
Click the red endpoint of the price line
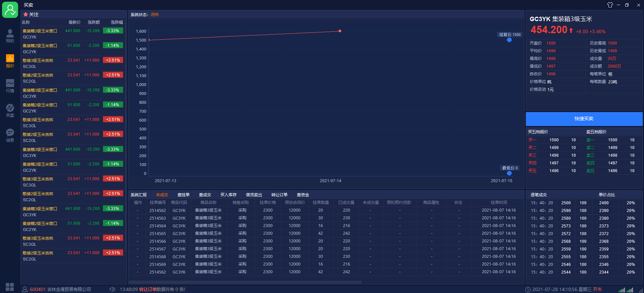[340, 31]
